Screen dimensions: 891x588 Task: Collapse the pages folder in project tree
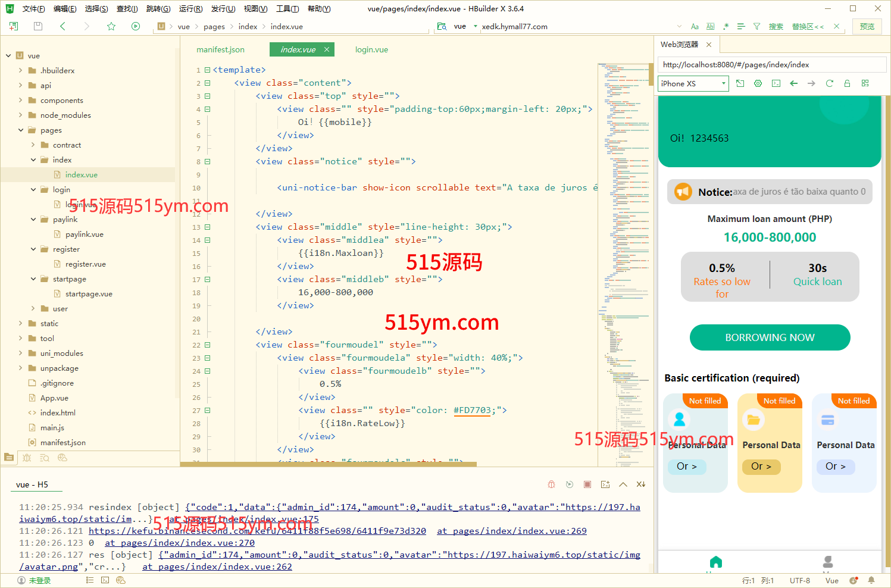pyautogui.click(x=21, y=130)
